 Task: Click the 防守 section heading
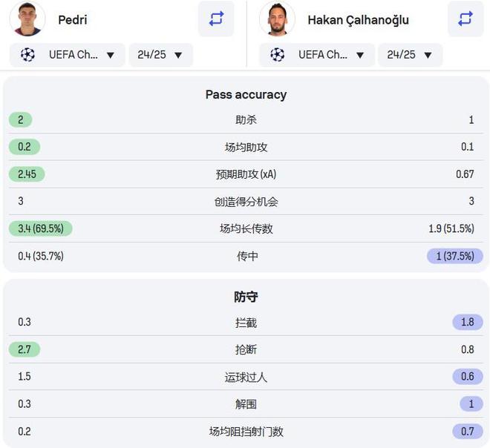246,297
